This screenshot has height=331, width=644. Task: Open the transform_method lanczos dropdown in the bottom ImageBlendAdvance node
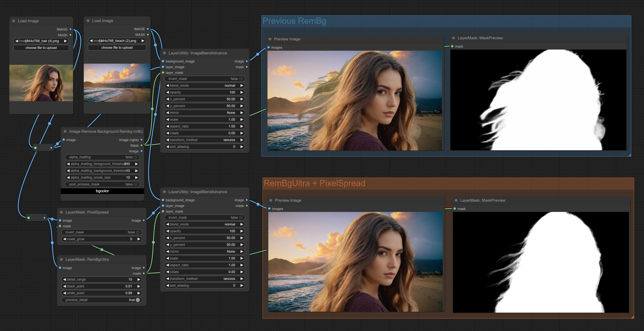[x=204, y=279]
